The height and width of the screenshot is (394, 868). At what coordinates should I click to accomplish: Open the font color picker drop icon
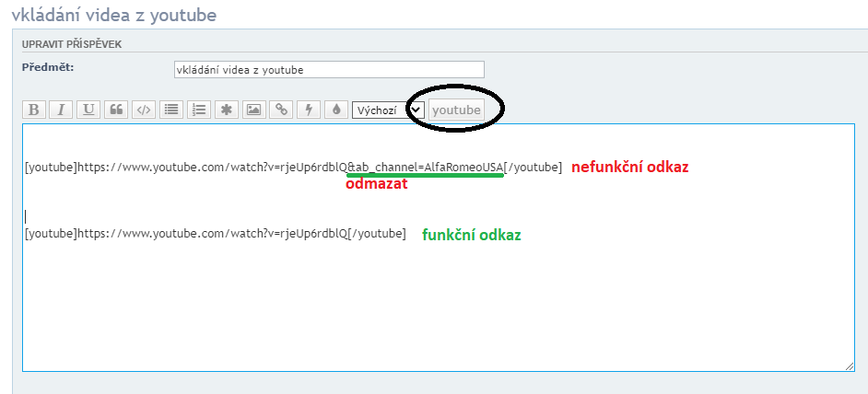pyautogui.click(x=336, y=110)
